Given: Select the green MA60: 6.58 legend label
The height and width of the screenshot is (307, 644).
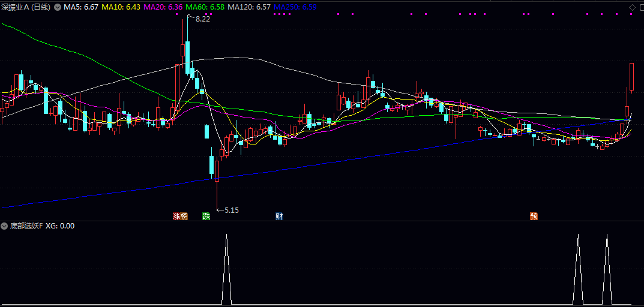Looking at the screenshot, I should tap(205, 7).
